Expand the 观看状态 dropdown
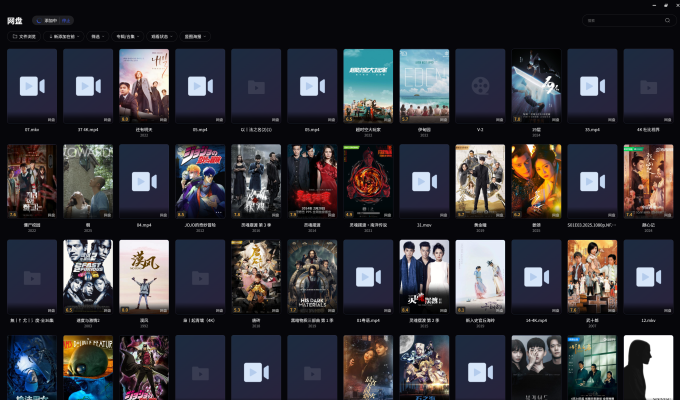Image resolution: width=680 pixels, height=400 pixels. click(x=162, y=36)
